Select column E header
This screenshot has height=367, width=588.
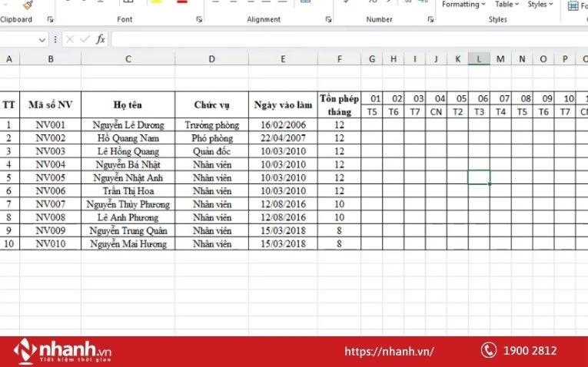coord(283,59)
